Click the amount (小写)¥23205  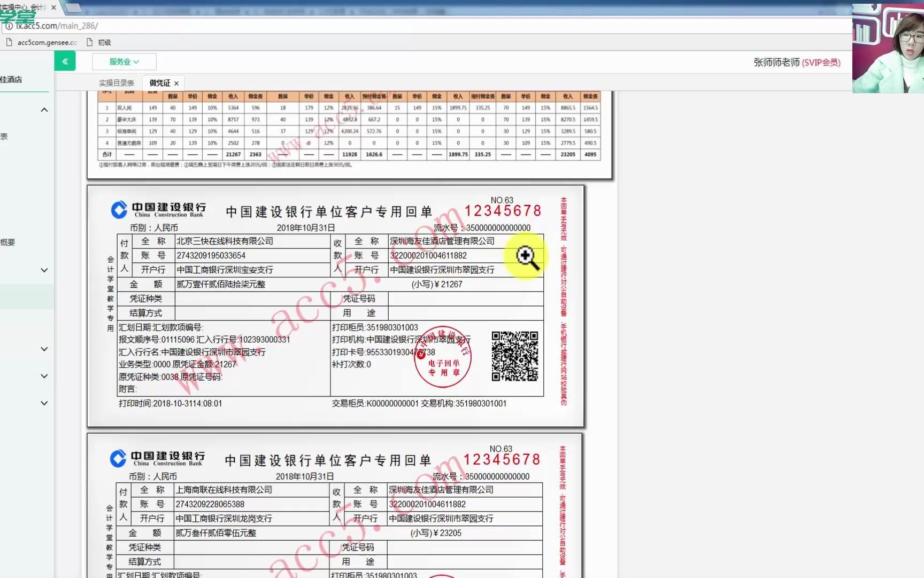pos(436,533)
